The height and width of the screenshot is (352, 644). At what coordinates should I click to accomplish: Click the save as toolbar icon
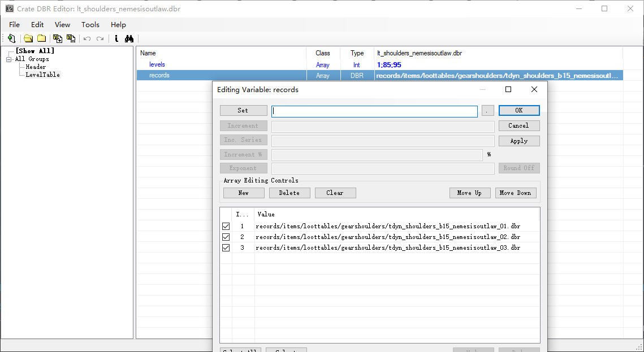tap(71, 38)
